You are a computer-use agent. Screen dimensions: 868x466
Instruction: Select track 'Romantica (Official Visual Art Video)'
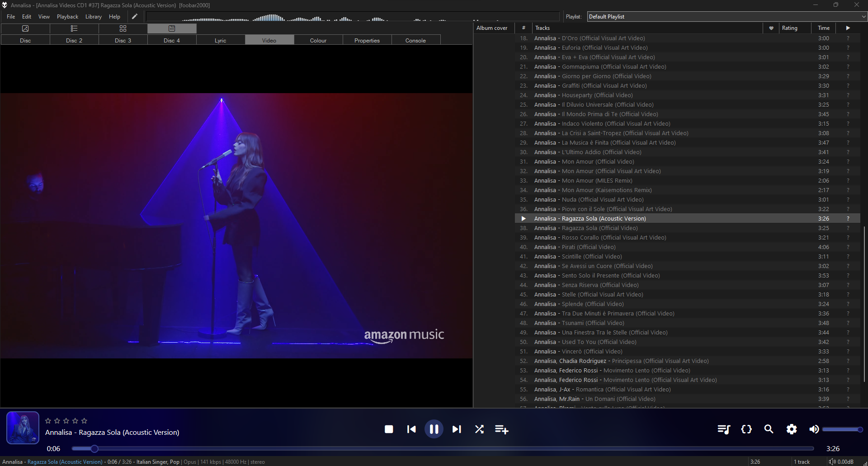pos(687,390)
